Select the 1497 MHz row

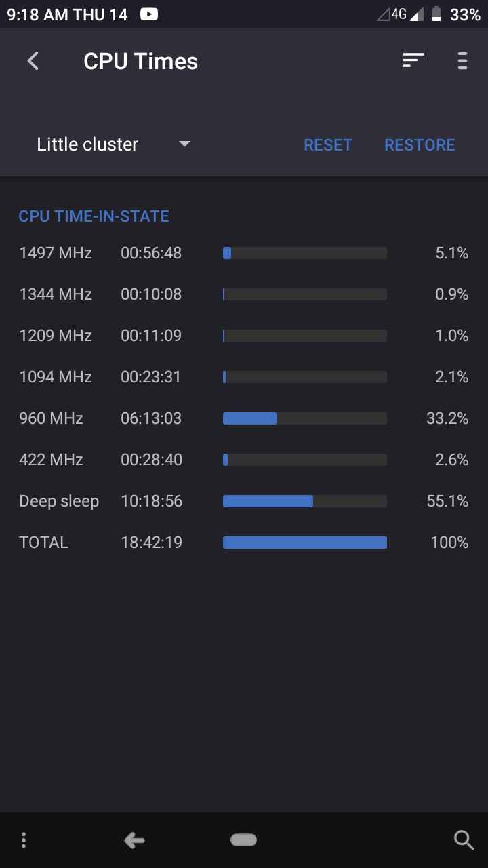pyautogui.click(x=244, y=253)
